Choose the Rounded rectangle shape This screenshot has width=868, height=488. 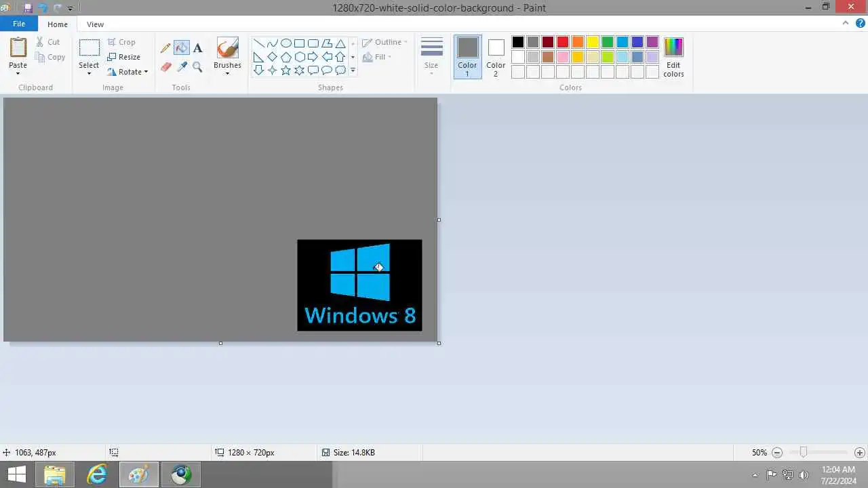313,43
